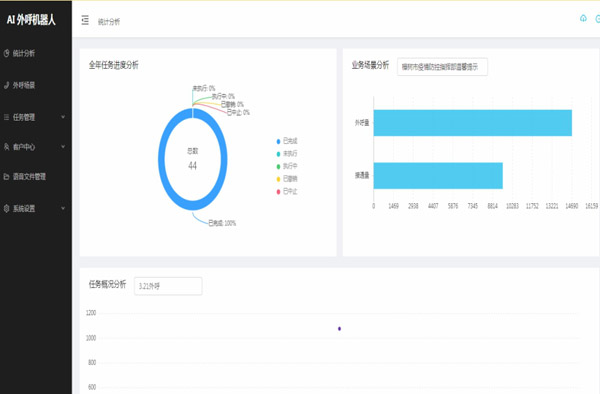Toggle the 已中止 legend item
The width and height of the screenshot is (600, 394).
(x=287, y=191)
